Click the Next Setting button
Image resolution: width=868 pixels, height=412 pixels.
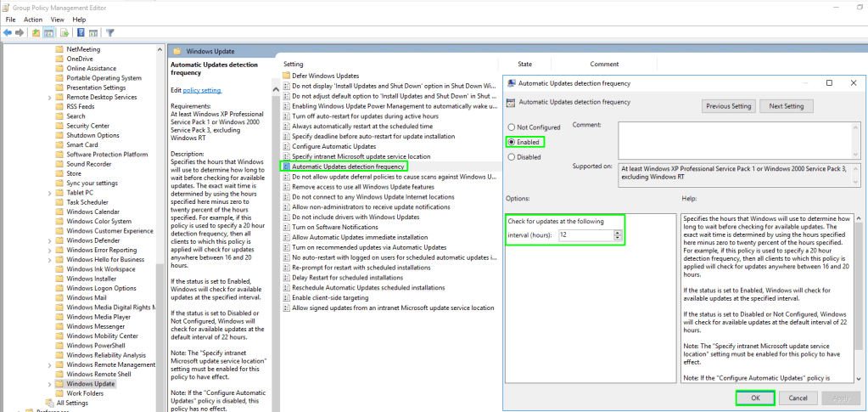coord(787,106)
